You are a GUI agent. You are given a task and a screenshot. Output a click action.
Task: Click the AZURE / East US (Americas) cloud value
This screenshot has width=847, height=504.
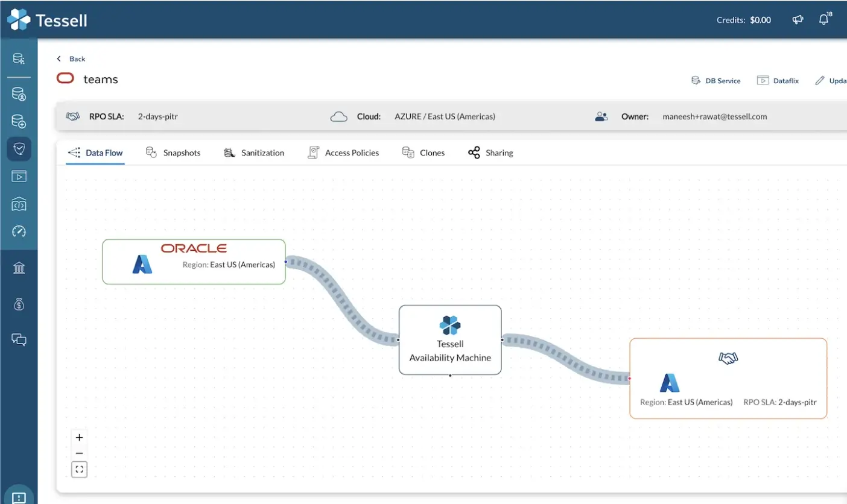[445, 116]
